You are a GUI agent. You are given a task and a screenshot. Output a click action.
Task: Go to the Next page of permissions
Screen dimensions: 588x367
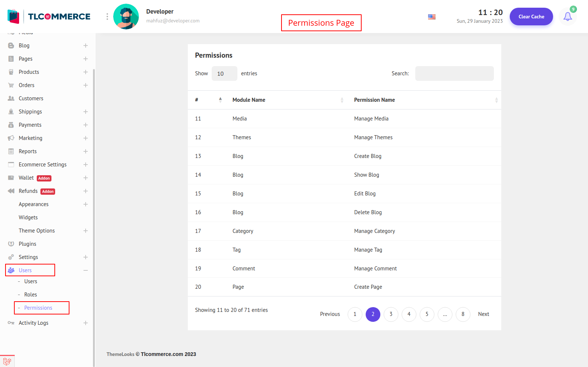[x=483, y=314]
